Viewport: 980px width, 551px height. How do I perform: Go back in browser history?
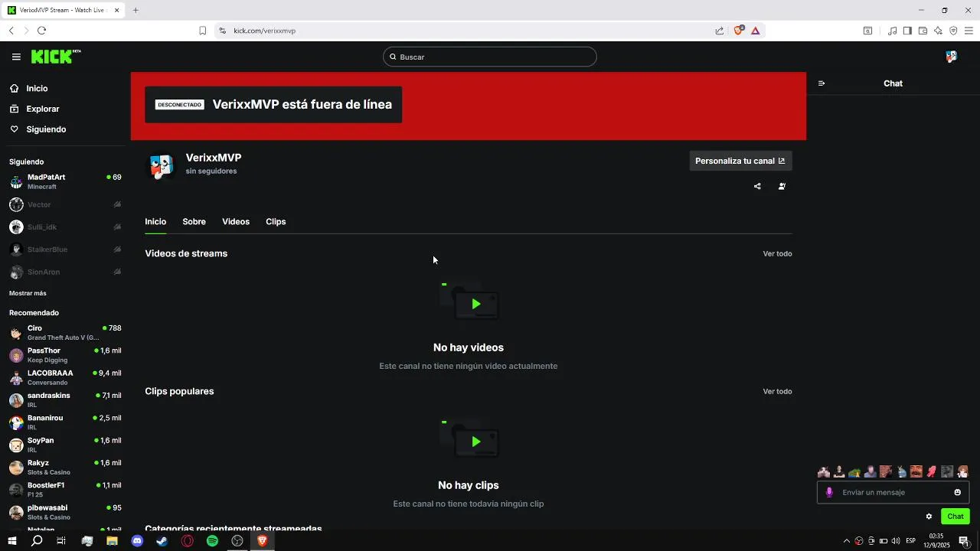(11, 31)
